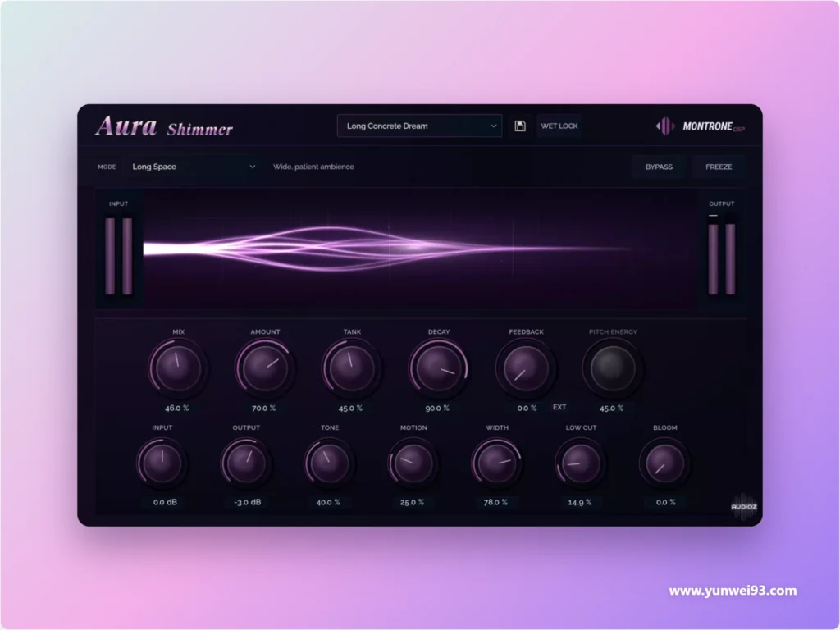The height and width of the screenshot is (630, 840).
Task: Click the FEEDBACK knob
Action: (525, 368)
